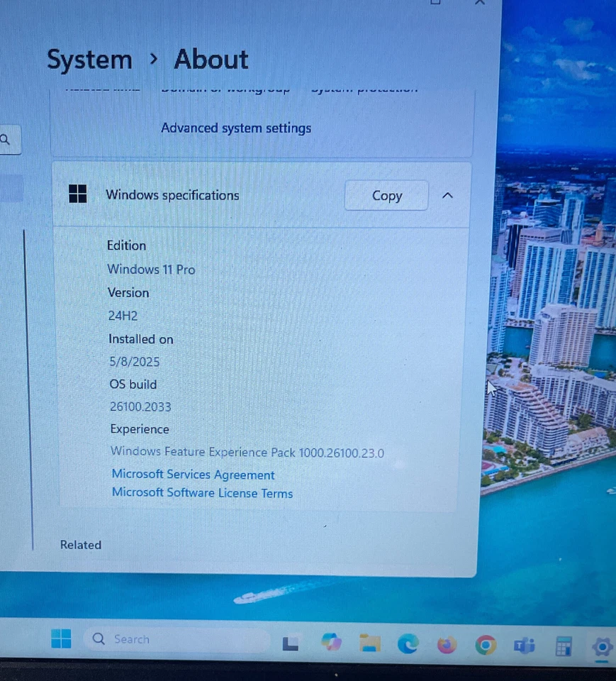Launch Google Chrome
The height and width of the screenshot is (681, 616).
point(485,646)
